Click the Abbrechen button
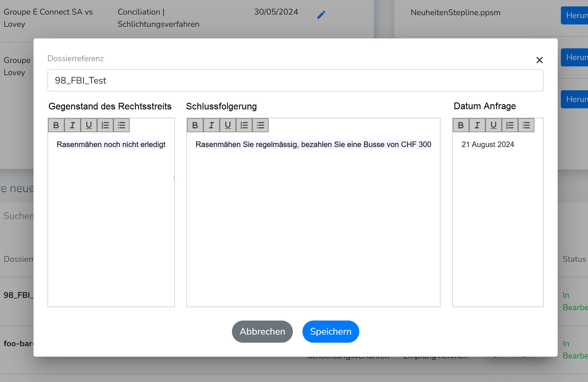588x382 pixels. pyautogui.click(x=262, y=332)
